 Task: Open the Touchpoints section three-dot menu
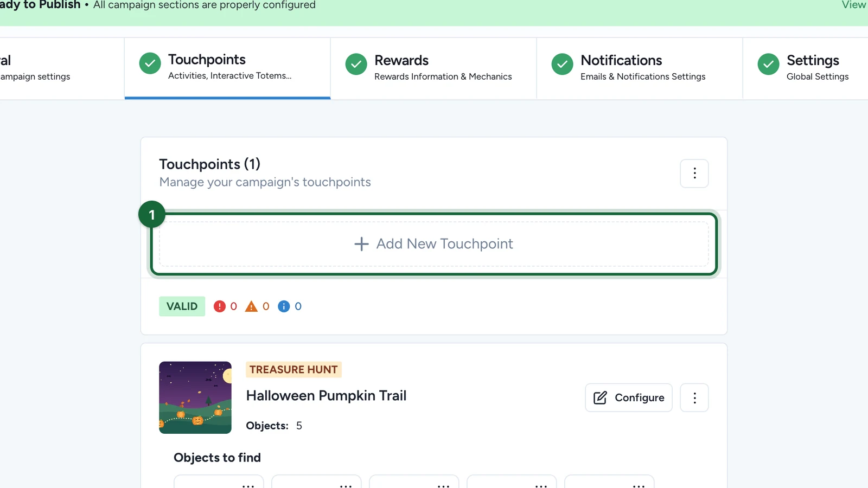click(694, 174)
